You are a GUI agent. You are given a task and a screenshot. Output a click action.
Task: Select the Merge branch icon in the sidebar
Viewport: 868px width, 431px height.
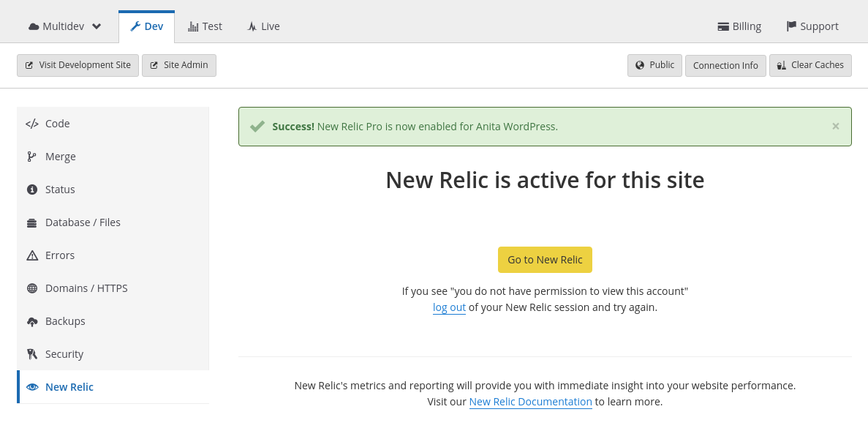31,156
